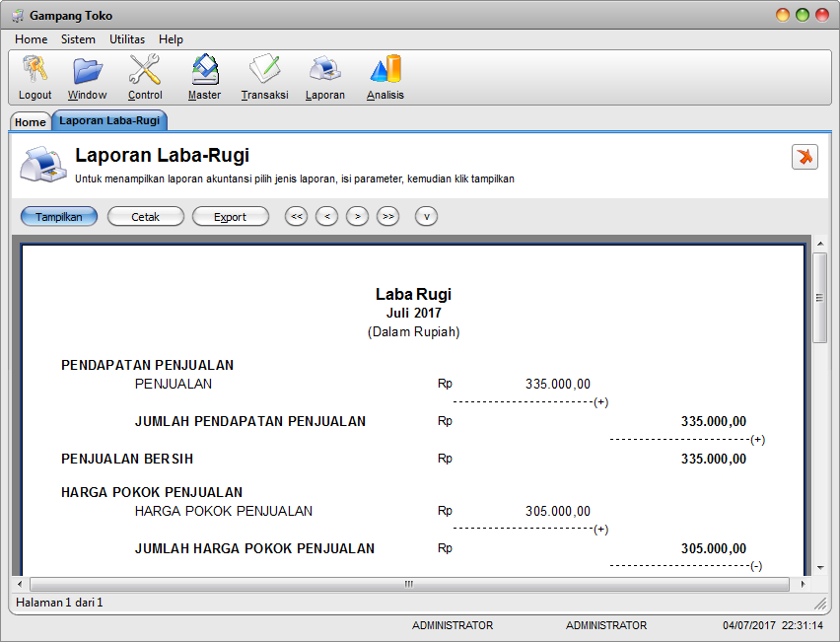Viewport: 840px width, 642px height.
Task: Click 'JUMLAH PENDAPATAN PENJUALAN' row label
Action: (250, 421)
